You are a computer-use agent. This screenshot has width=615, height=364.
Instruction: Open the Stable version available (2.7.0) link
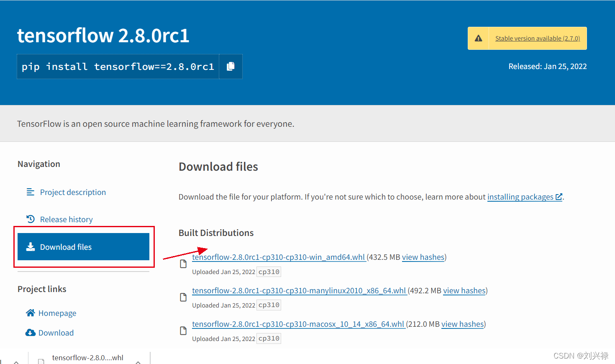pos(538,38)
